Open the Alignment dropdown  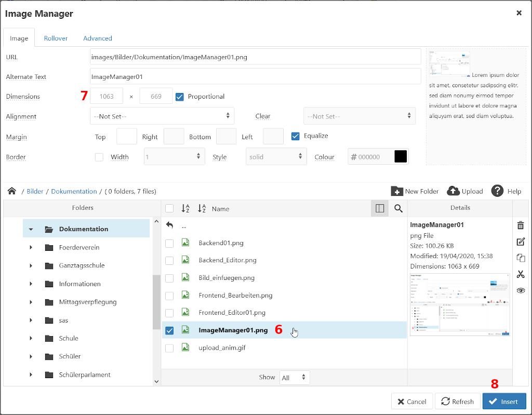pos(162,116)
